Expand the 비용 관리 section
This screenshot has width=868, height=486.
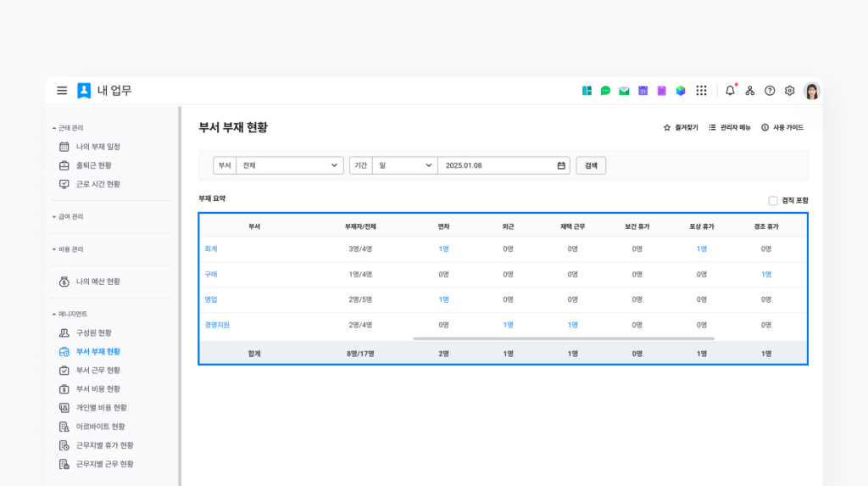point(68,249)
